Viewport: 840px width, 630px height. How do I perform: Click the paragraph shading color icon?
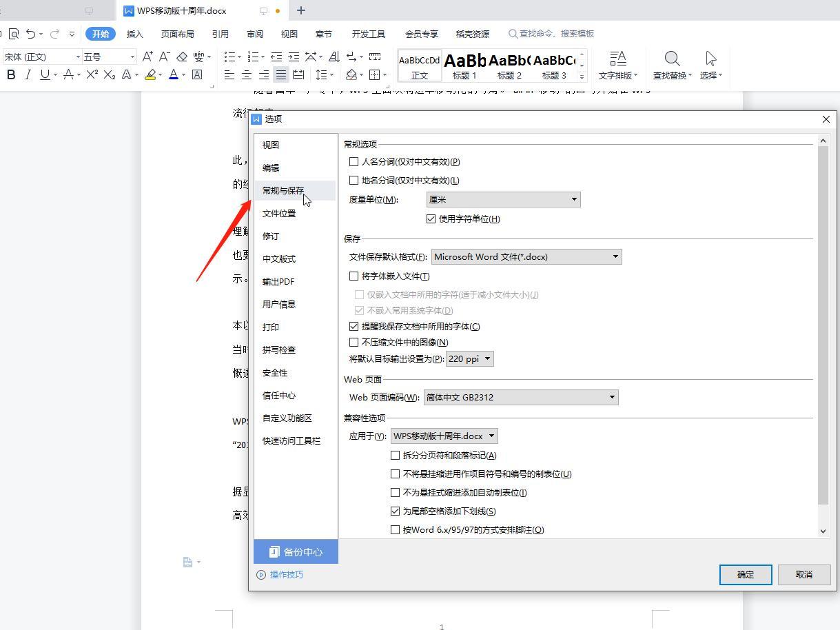point(351,74)
